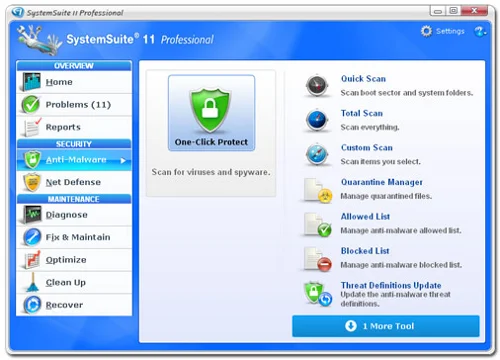Minimize the SystemSuite window
The image size is (500, 360).
click(438, 11)
